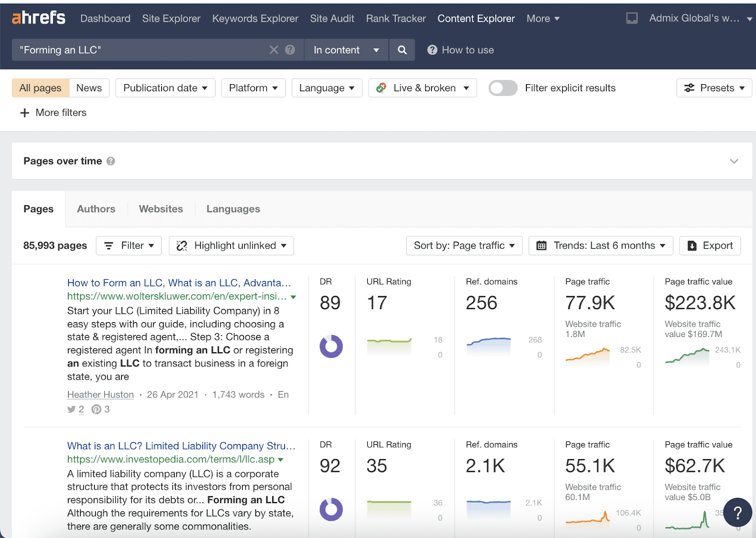
Task: Click the Trends calendar icon
Action: 541,246
